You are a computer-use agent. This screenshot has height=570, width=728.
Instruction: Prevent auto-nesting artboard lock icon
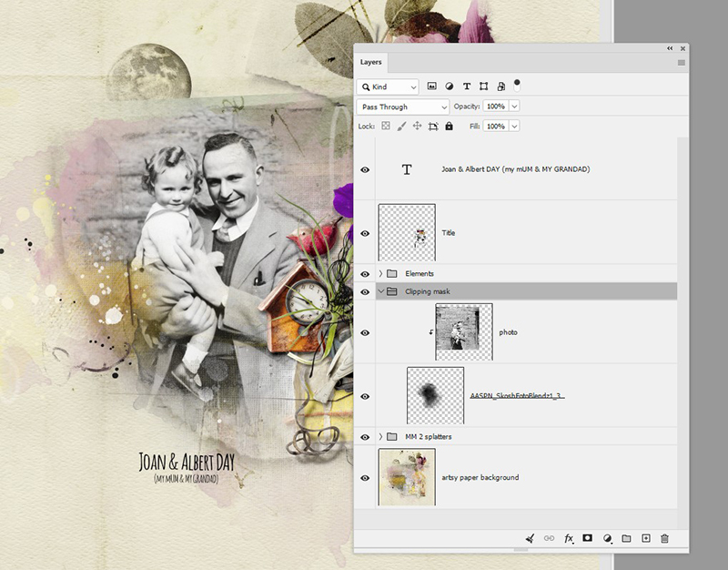433,127
